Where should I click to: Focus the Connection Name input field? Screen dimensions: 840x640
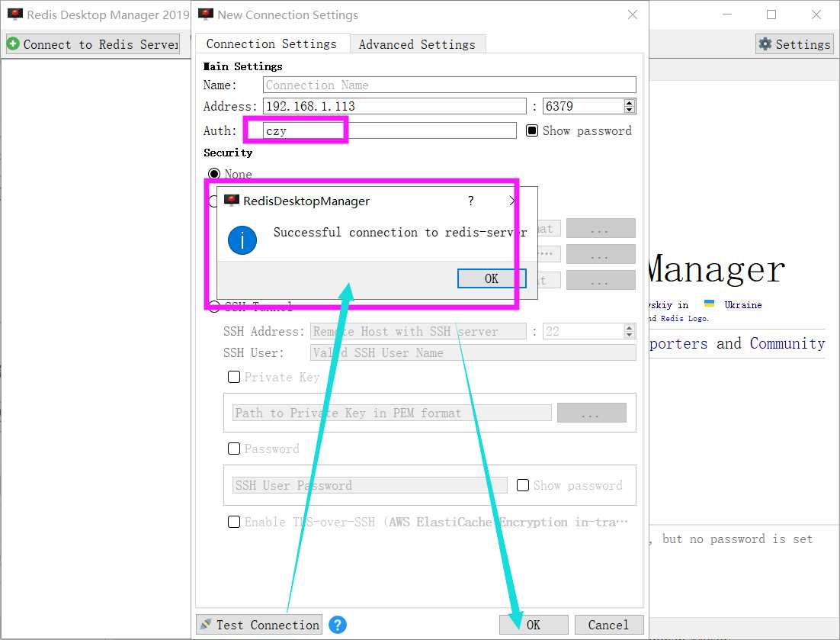pyautogui.click(x=450, y=85)
